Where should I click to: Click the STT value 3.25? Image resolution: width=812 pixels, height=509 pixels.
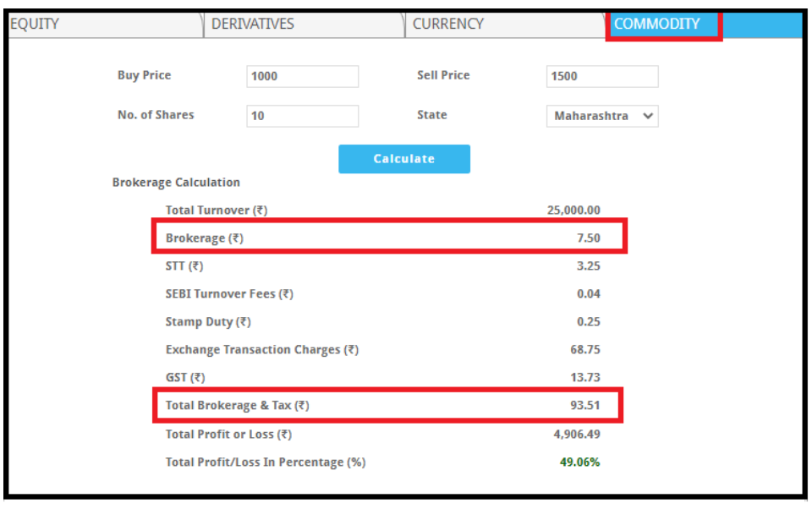588,266
